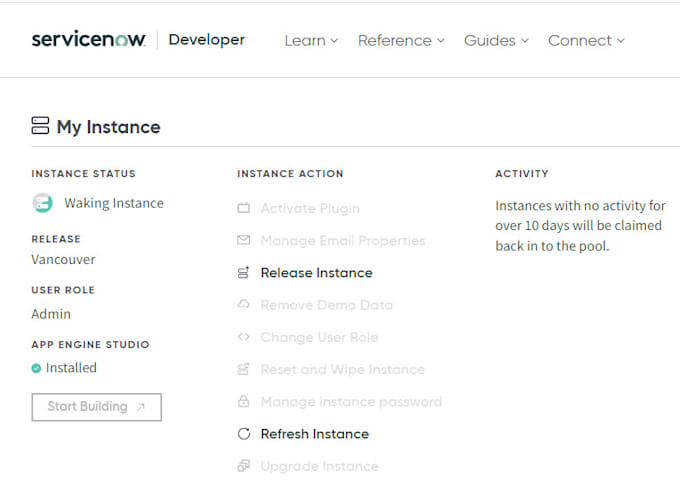Viewport: 680px width, 495px height.
Task: Click the APP ENGINE STUDIO label
Action: click(x=90, y=344)
